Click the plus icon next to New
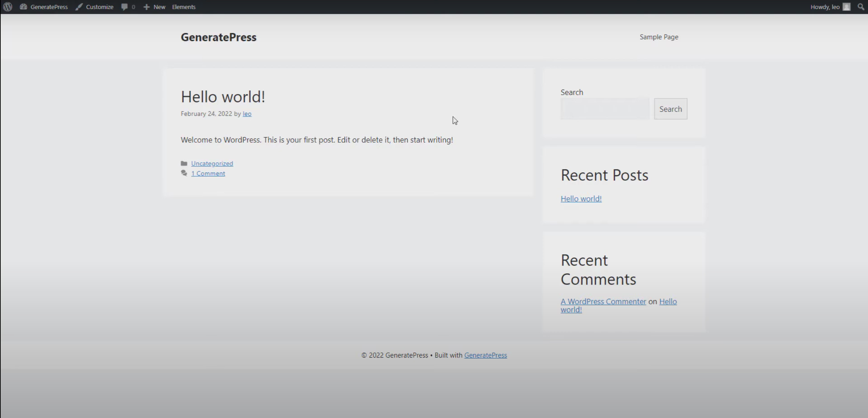868x418 pixels. click(x=146, y=7)
